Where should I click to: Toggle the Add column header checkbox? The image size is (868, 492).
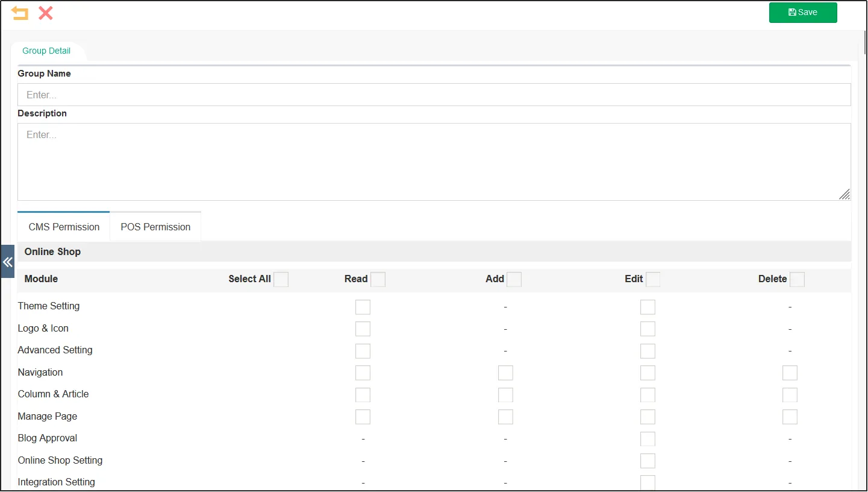pyautogui.click(x=514, y=279)
